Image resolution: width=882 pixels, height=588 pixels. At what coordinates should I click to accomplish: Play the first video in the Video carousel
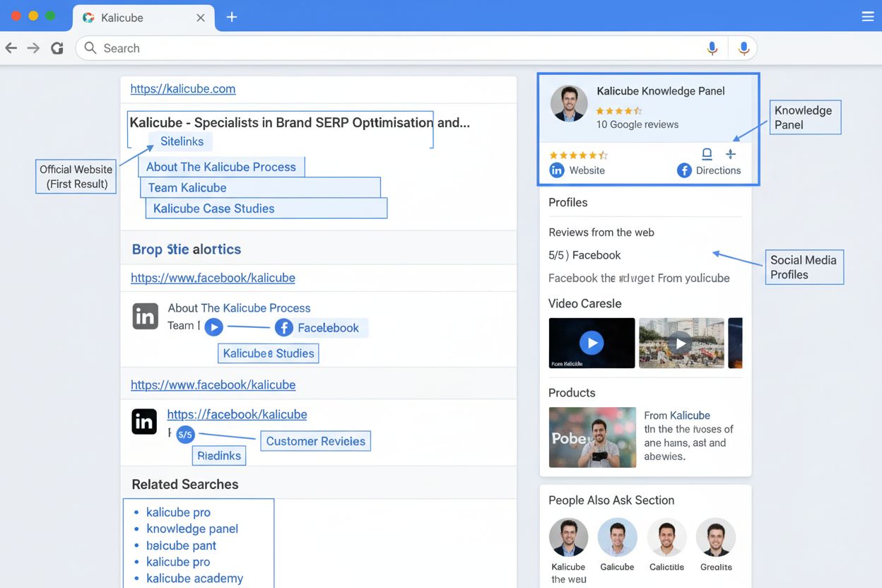point(592,343)
